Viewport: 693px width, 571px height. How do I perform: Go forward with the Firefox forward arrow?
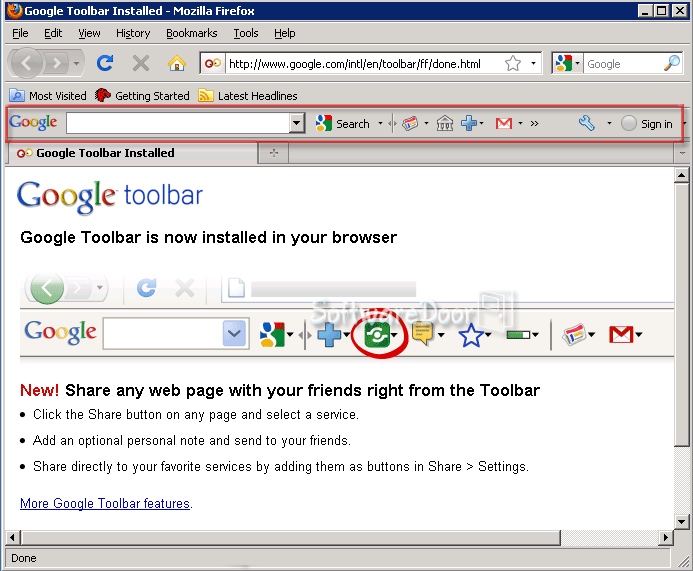(57, 64)
